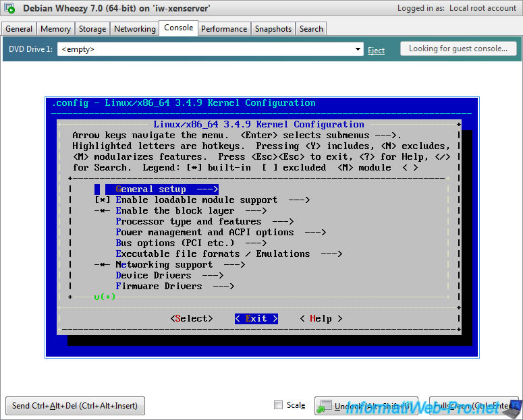Switch to the Memory tab

[55, 29]
